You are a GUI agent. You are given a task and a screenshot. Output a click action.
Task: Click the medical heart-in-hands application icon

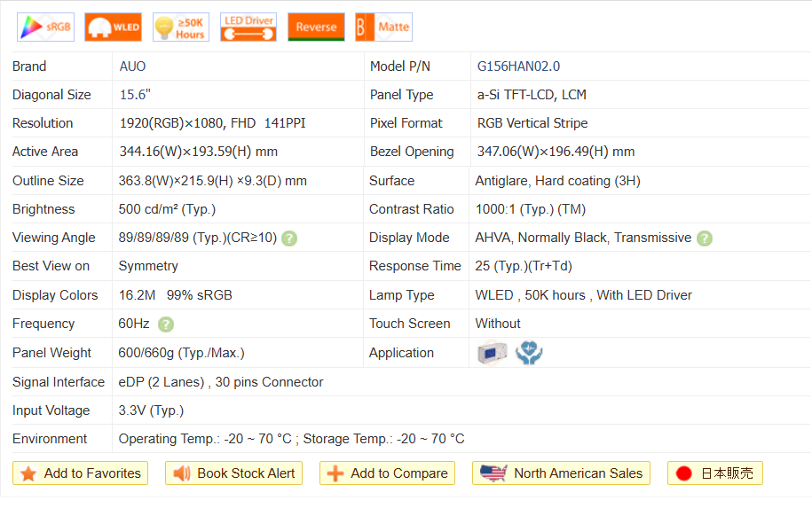(x=529, y=353)
